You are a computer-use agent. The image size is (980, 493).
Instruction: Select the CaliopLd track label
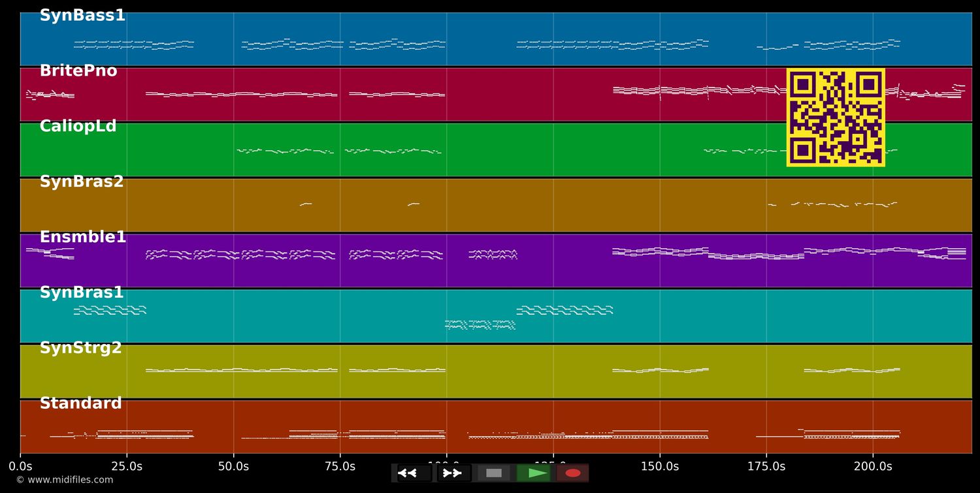click(77, 126)
